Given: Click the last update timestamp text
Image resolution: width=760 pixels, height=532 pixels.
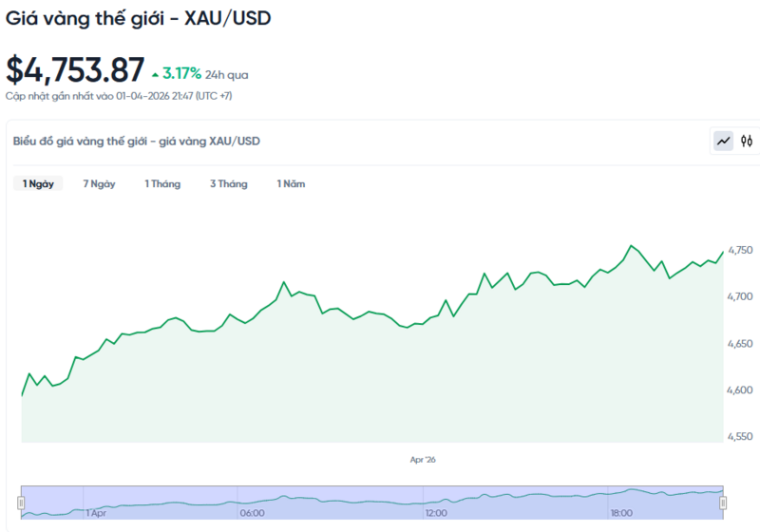Looking at the screenshot, I should point(120,96).
